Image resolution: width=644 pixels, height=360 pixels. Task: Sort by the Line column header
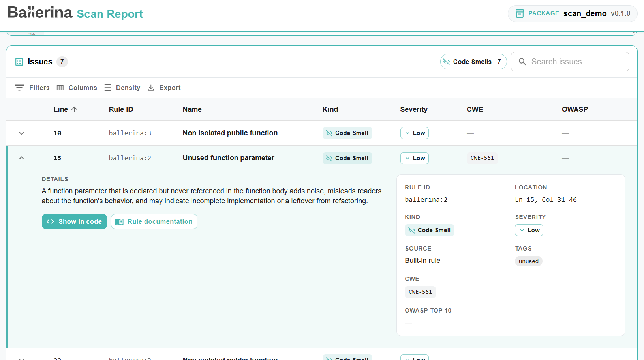61,109
